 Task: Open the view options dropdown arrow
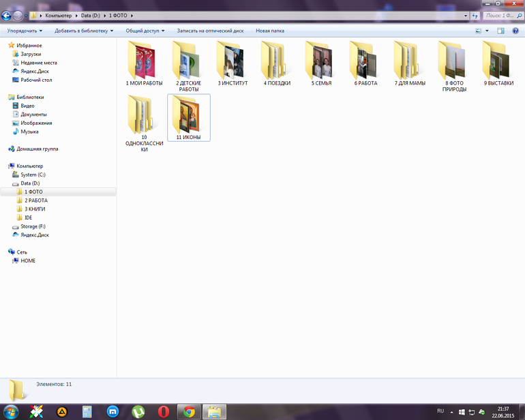tap(487, 31)
